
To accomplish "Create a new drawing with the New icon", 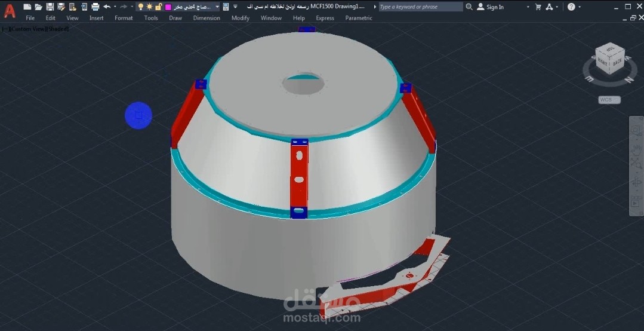I will click(x=27, y=7).
